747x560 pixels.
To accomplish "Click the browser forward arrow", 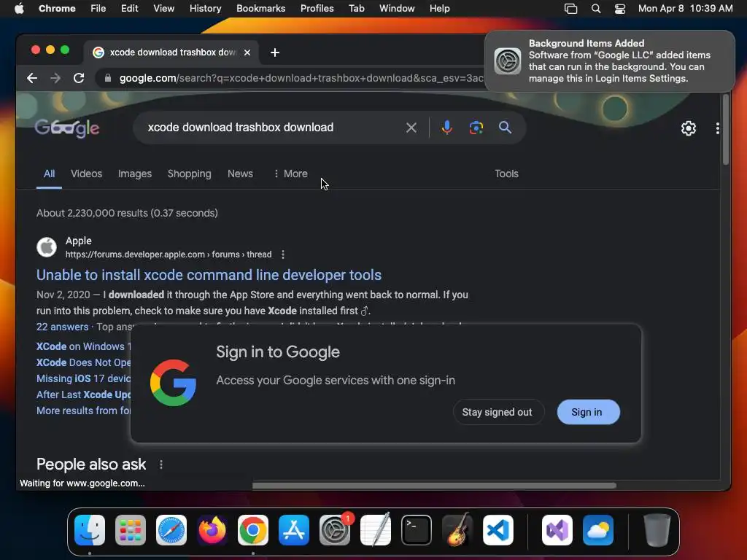I will (55, 78).
